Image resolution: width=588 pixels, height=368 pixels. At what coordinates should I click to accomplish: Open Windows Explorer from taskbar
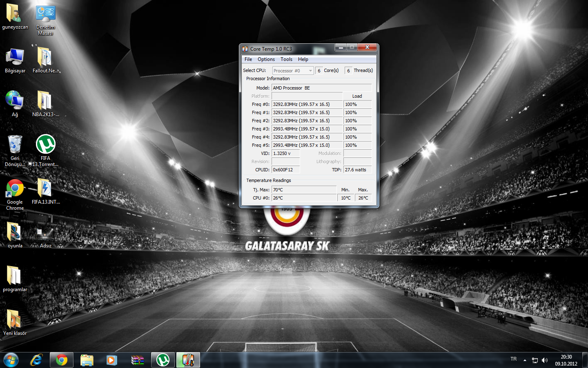tap(87, 360)
